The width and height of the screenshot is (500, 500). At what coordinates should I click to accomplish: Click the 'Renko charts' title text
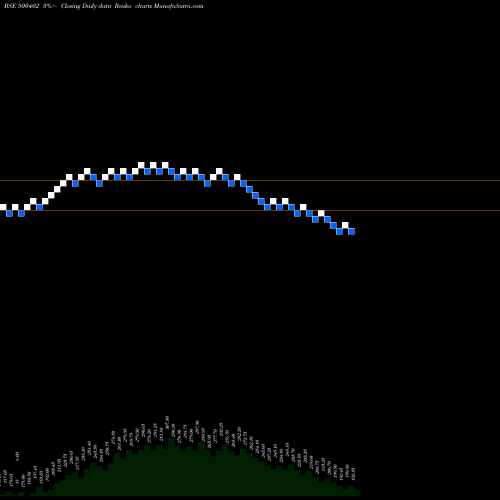[x=133, y=6]
